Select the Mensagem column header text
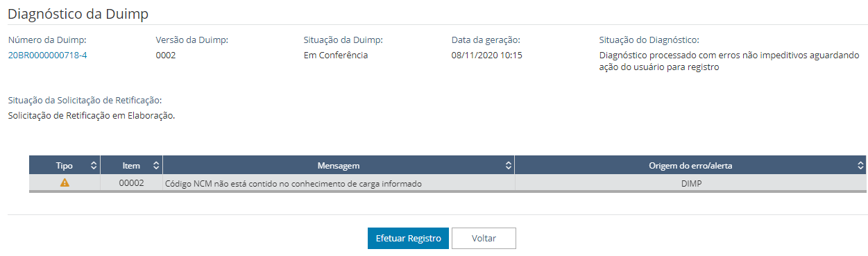The height and width of the screenshot is (256, 868). 339,166
